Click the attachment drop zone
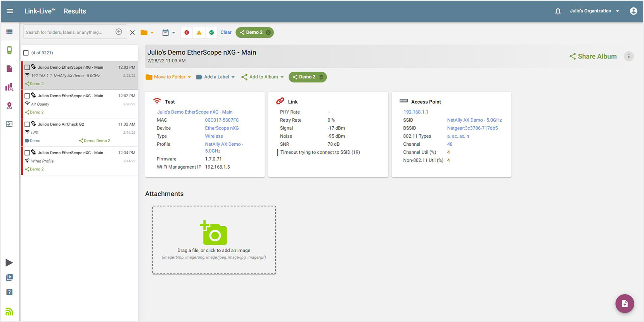The image size is (644, 322). coord(214,240)
